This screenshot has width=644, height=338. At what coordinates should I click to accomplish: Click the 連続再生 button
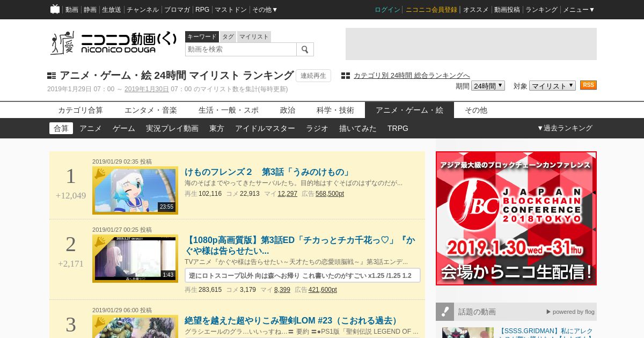point(313,76)
